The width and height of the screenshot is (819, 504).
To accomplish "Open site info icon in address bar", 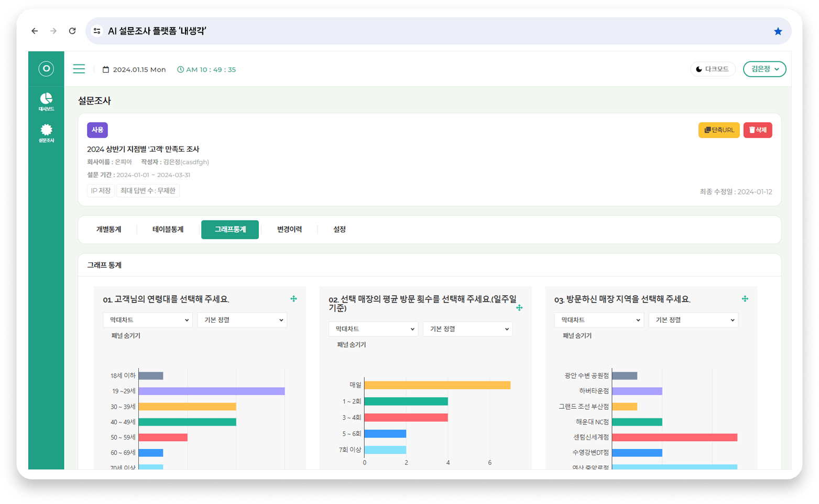I will click(x=97, y=31).
